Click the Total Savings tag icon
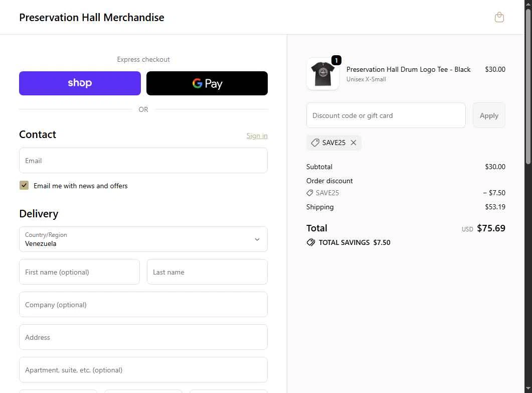The height and width of the screenshot is (393, 532). pos(310,242)
